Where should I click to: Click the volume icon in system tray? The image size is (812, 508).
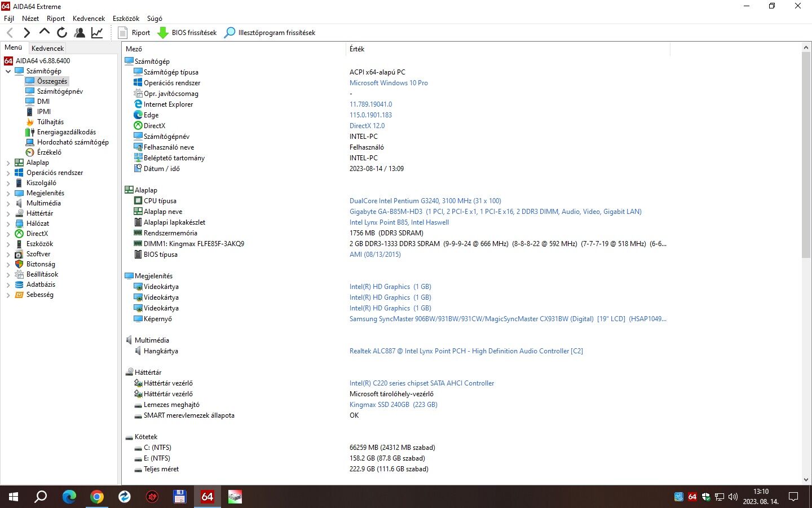pyautogui.click(x=732, y=497)
